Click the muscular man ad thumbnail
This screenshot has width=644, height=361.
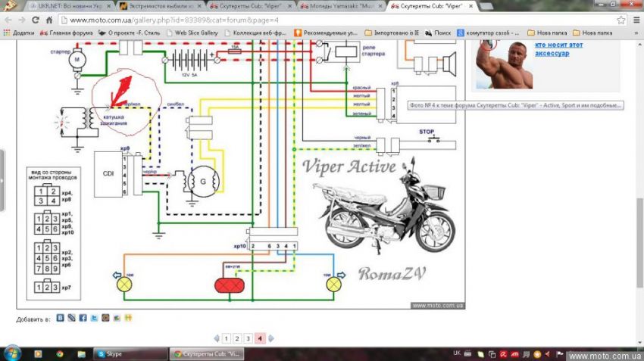tap(504, 64)
